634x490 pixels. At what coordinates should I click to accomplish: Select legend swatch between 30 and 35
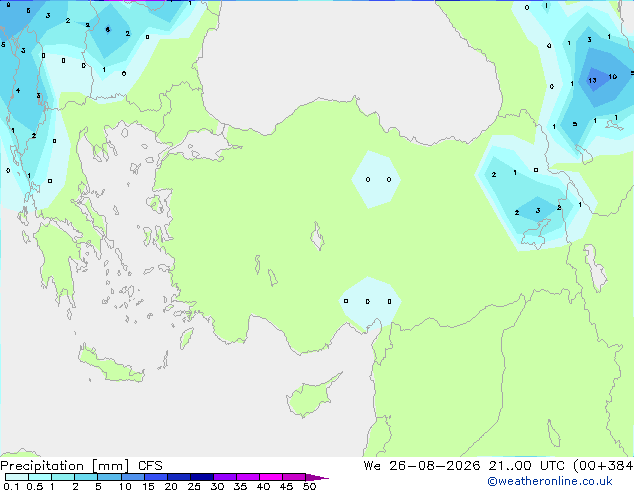pyautogui.click(x=225, y=477)
